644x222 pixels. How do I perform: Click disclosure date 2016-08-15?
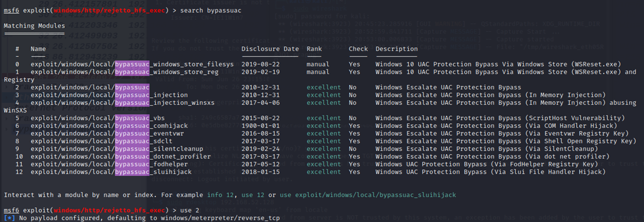261,134
